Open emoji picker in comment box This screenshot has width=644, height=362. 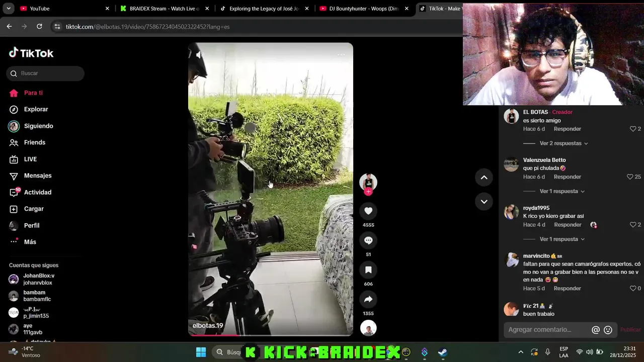[x=608, y=330]
